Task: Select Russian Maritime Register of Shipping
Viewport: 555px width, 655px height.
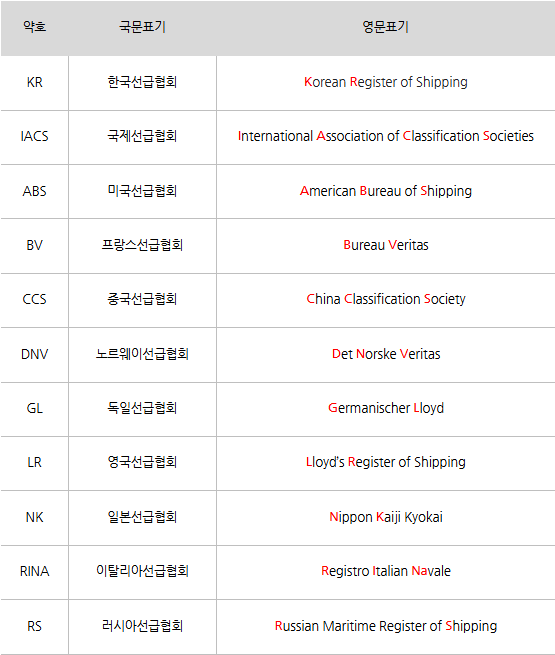Action: coord(385,626)
